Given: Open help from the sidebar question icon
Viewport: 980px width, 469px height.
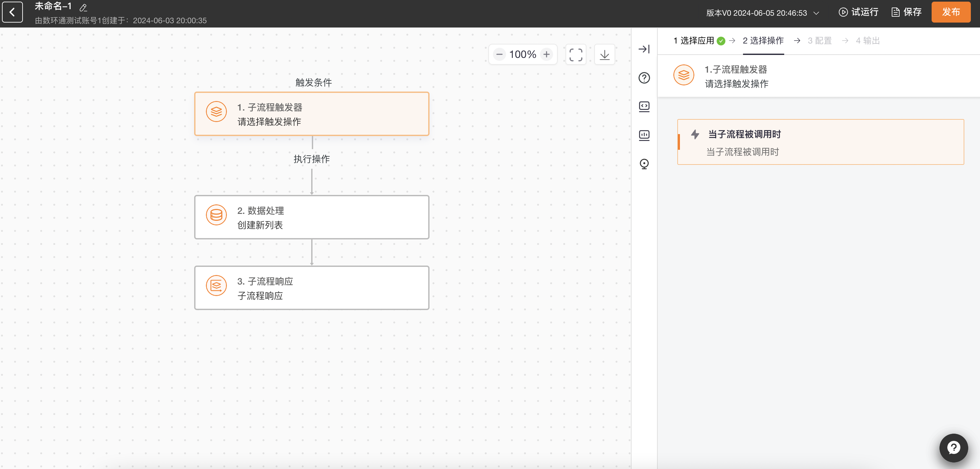Looking at the screenshot, I should (x=644, y=78).
